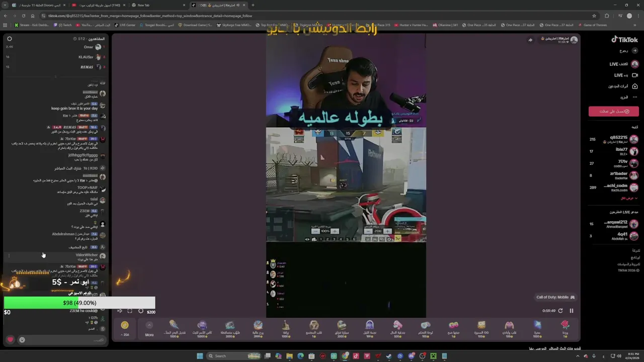This screenshot has height=362, width=644.
Task: Click the 'Z3EM he could@' comment
Action: [84, 311]
